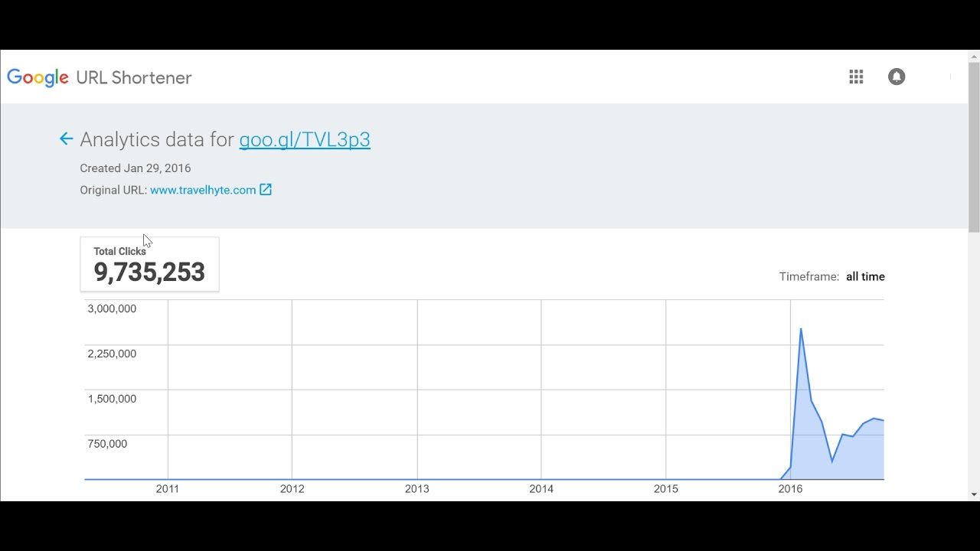Open the notifications bell
This screenshot has height=551, width=980.
897,77
